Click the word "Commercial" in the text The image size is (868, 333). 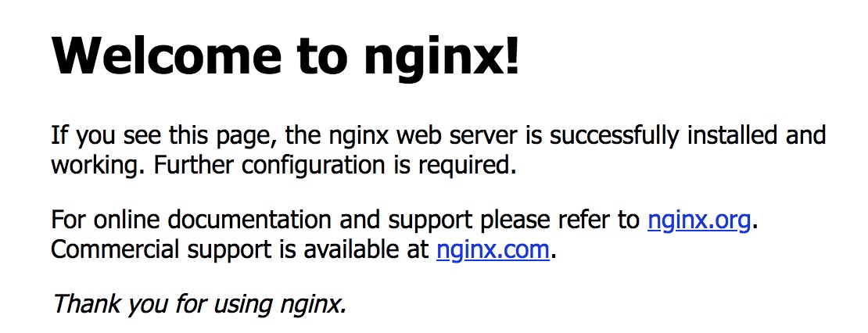[x=115, y=249]
